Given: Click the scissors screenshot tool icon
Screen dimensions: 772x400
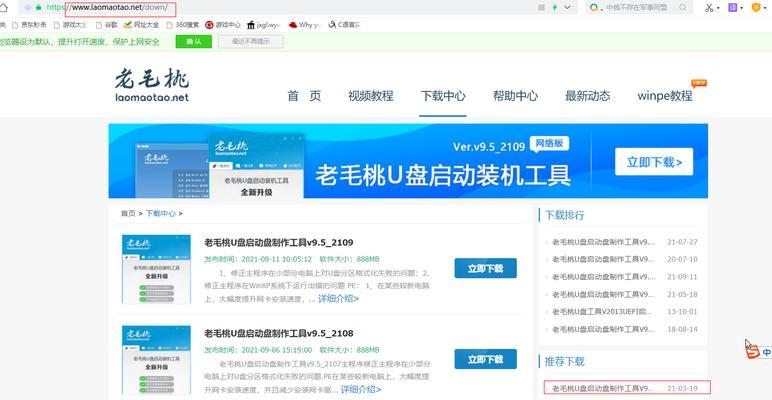Looking at the screenshot, I should [x=709, y=7].
